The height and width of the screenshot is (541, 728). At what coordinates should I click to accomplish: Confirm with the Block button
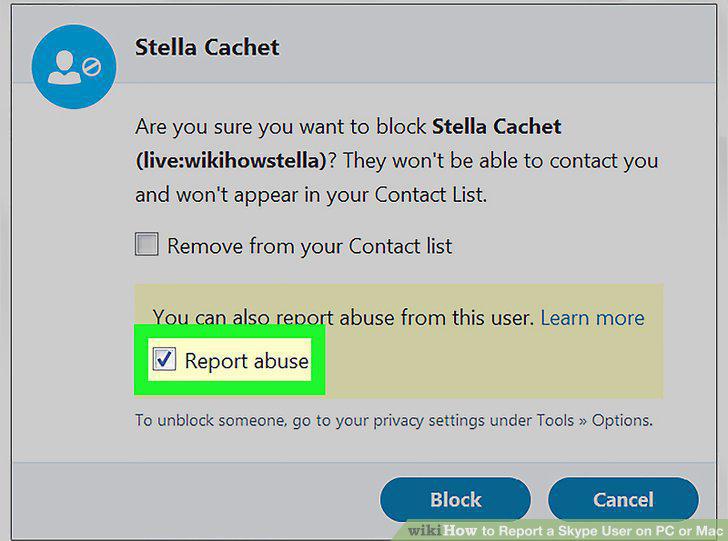[455, 499]
